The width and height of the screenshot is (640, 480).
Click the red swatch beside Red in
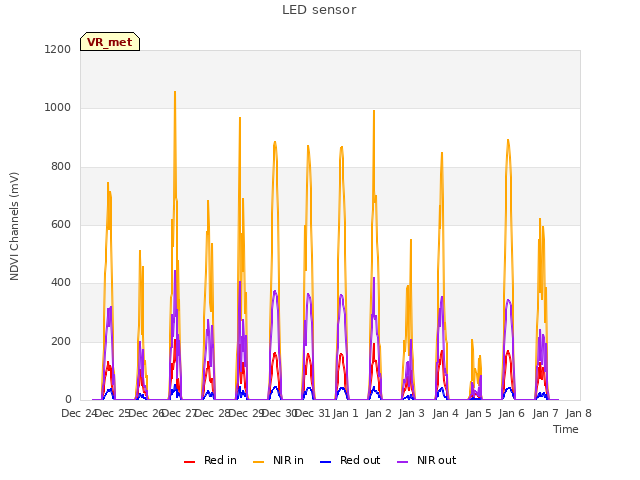coord(189,462)
